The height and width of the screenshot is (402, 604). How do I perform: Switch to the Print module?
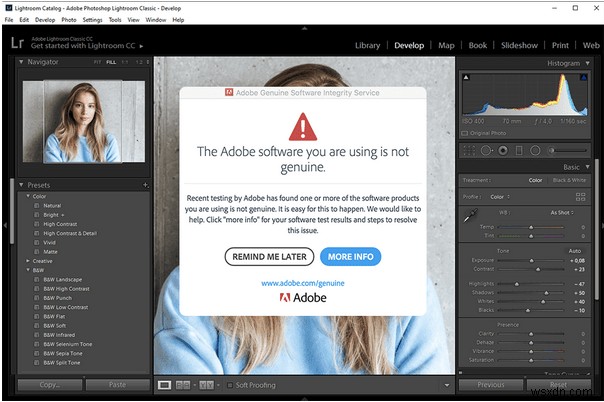point(560,45)
